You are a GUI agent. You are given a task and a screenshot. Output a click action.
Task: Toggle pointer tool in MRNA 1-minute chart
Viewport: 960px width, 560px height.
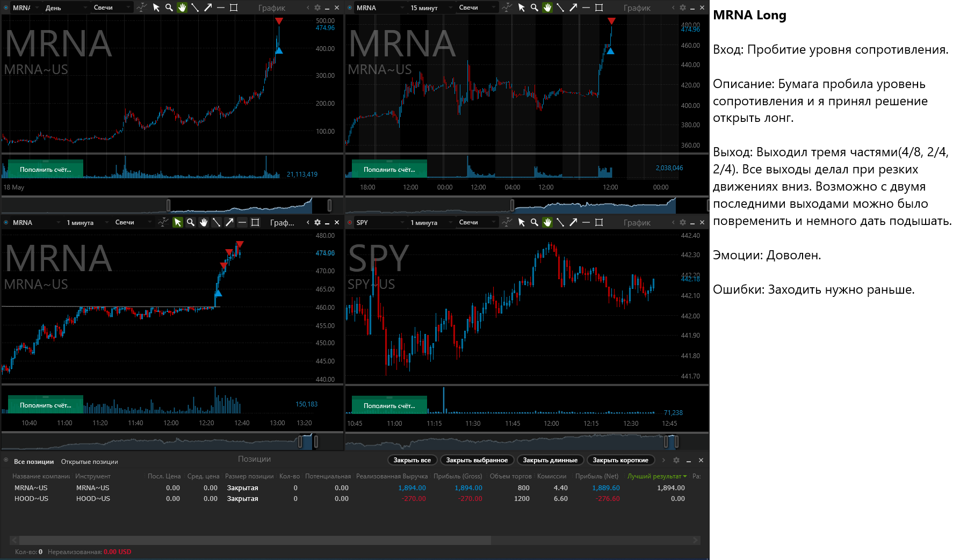[x=177, y=222]
